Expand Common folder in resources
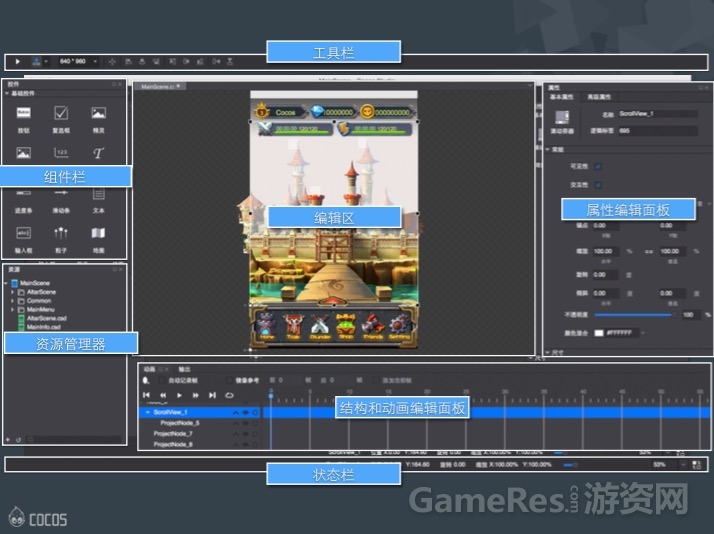 pos(12,301)
